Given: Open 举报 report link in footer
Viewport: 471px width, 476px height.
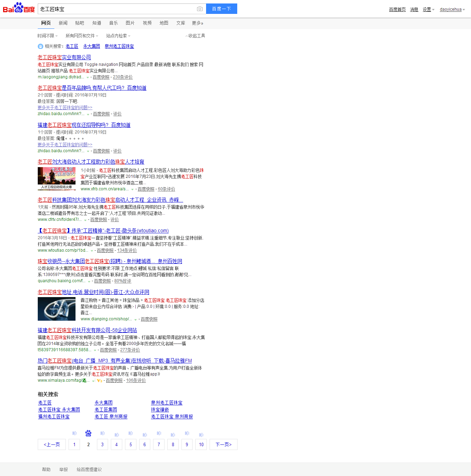Looking at the screenshot, I should 63,469.
